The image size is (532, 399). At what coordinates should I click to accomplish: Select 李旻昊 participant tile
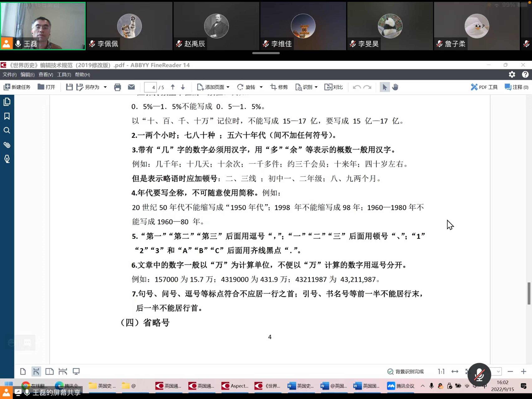[390, 26]
